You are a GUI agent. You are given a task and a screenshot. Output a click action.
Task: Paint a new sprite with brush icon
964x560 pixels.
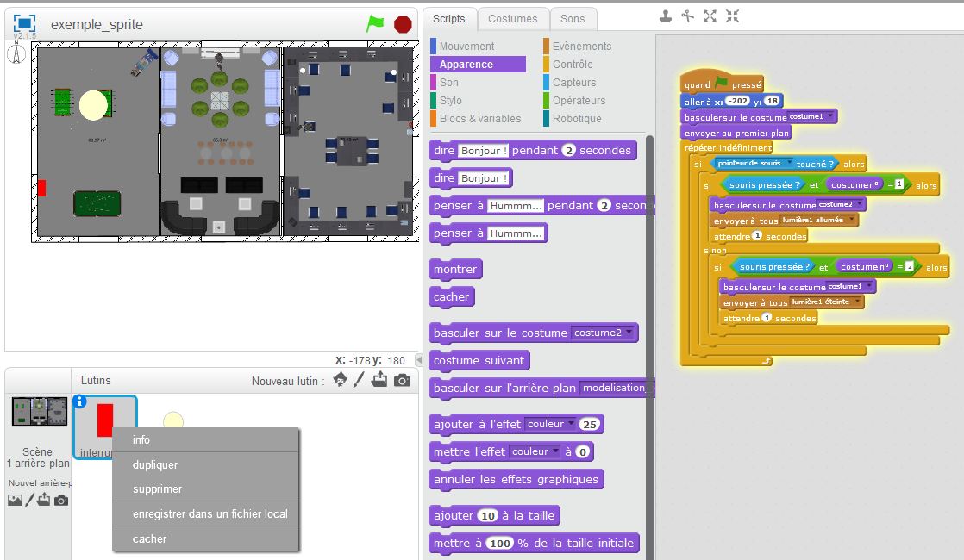point(360,380)
